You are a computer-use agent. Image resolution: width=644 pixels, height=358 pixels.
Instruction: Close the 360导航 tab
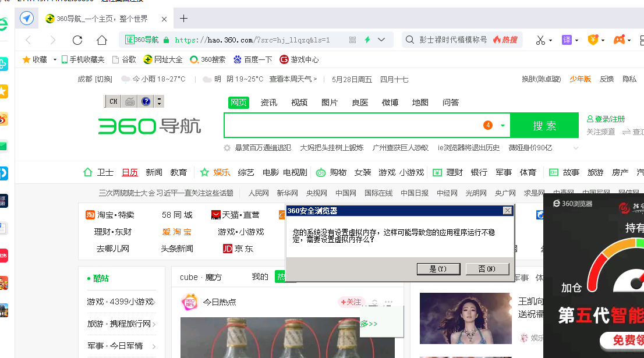164,19
